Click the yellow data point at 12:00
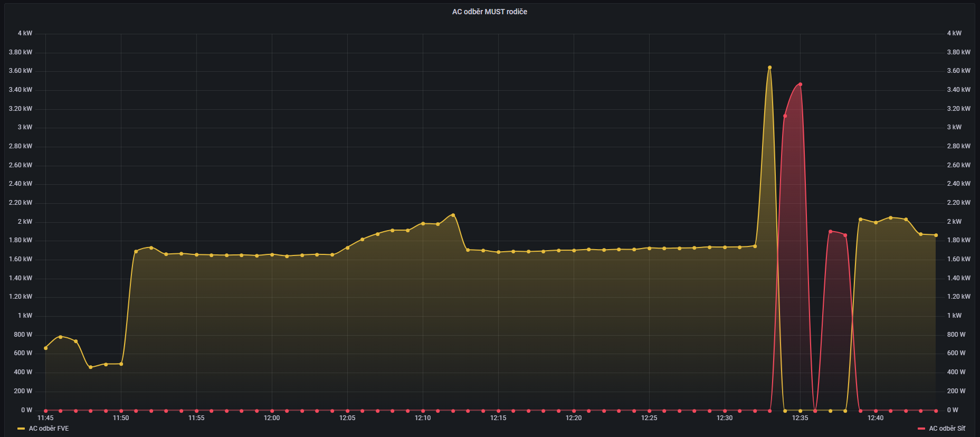Screen dimensions: 980x437 point(272,254)
